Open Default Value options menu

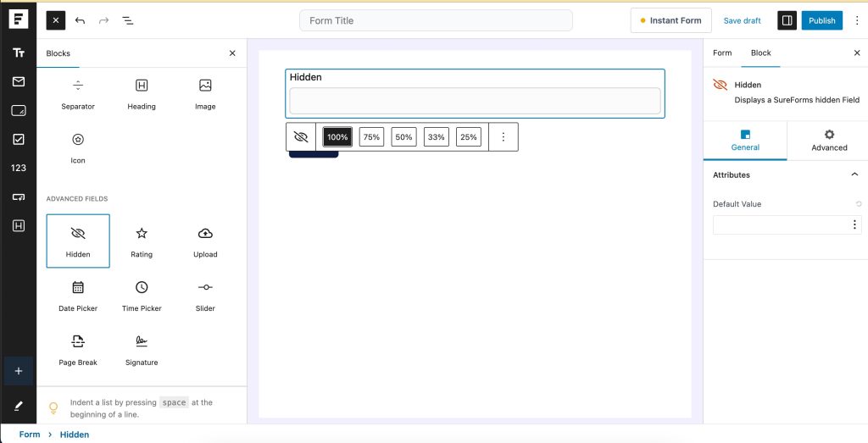(x=854, y=224)
